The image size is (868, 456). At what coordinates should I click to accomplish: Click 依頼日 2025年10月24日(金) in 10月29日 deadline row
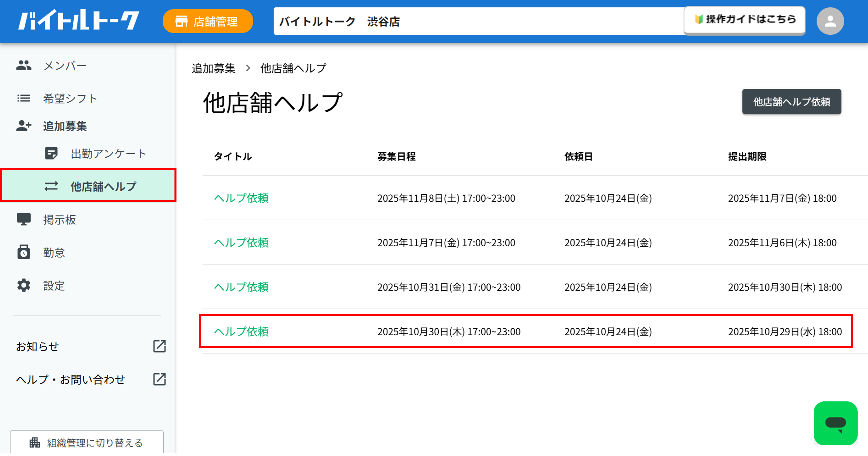point(608,331)
